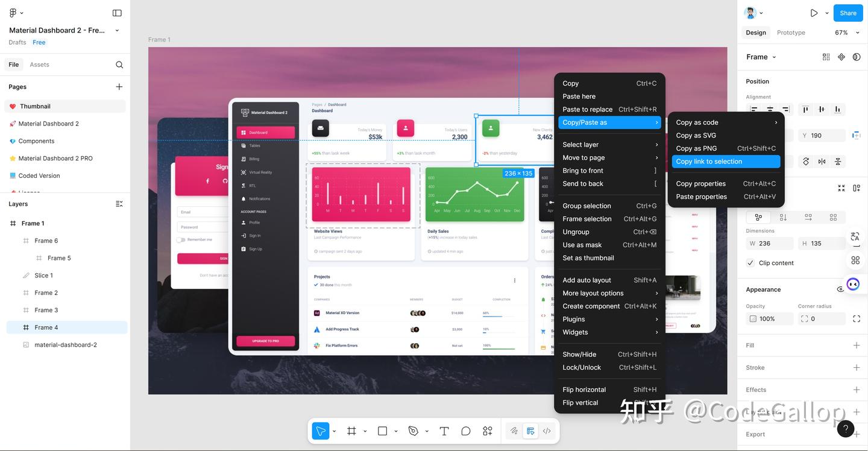
Task: Click the create component icon beside Frame
Action: [841, 57]
